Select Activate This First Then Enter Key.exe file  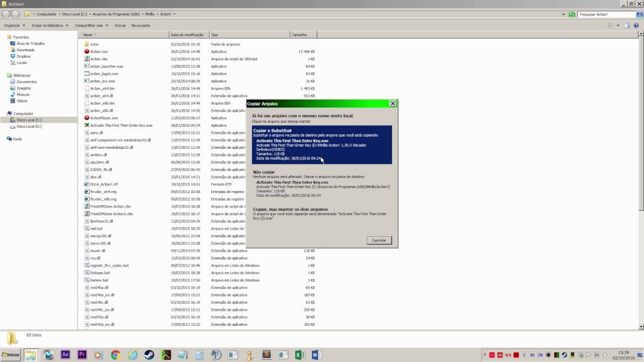click(x=121, y=125)
